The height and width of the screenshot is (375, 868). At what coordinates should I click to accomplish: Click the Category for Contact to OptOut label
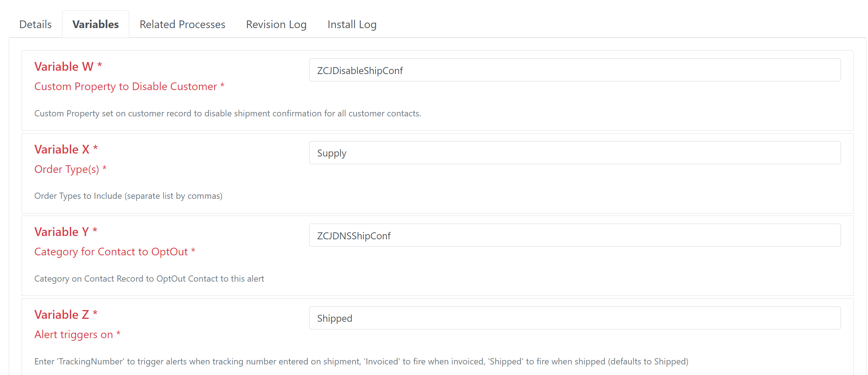pyautogui.click(x=111, y=252)
